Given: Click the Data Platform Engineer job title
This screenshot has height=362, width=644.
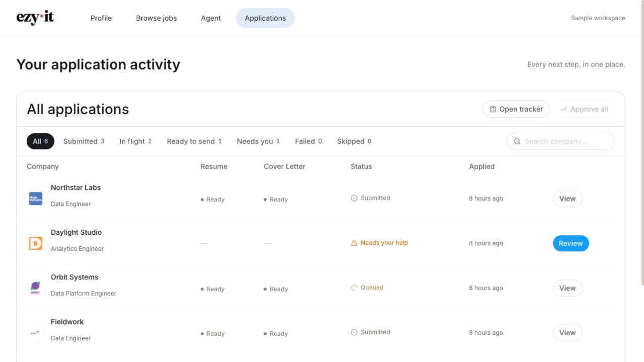Looking at the screenshot, I should 83,293.
